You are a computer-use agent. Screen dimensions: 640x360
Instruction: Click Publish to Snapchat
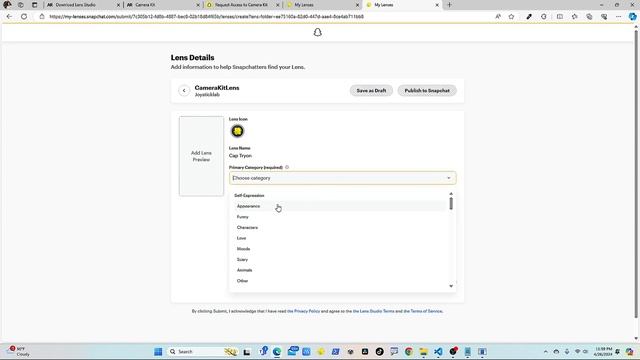tap(427, 91)
